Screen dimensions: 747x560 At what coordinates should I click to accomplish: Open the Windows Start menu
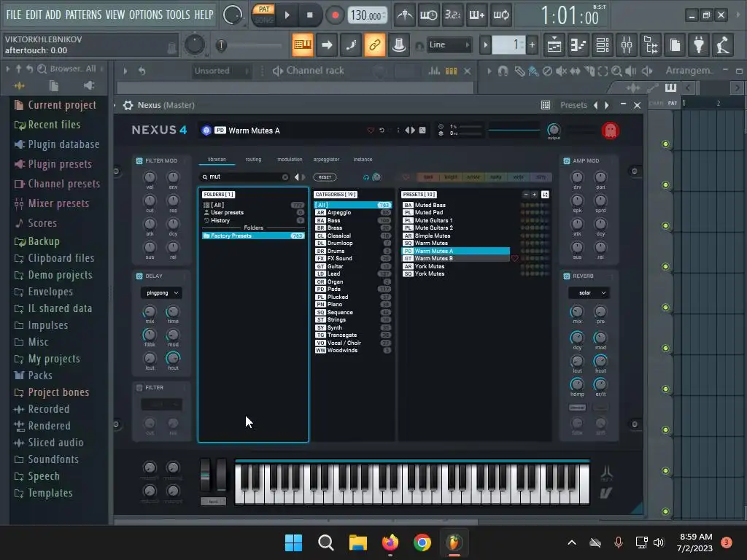[293, 542]
